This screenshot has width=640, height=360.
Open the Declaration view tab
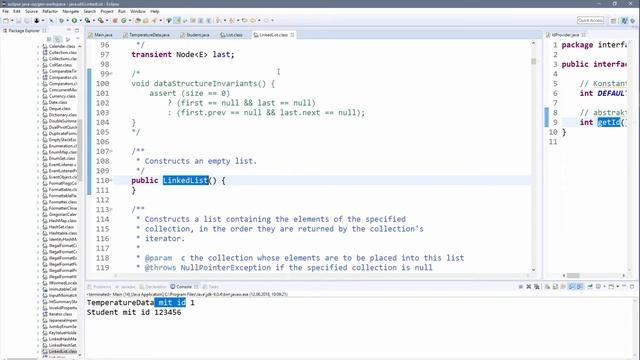point(153,287)
